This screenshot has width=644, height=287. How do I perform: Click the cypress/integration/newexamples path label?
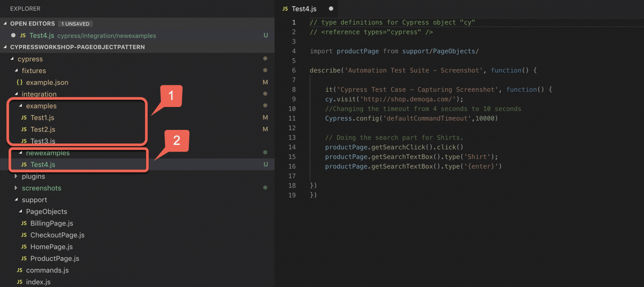[107, 36]
